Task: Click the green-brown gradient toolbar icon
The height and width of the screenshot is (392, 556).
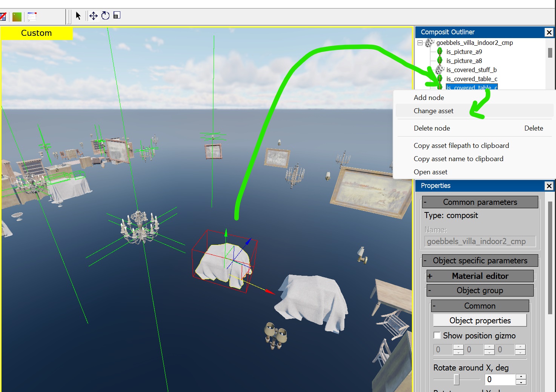Action: (x=17, y=17)
